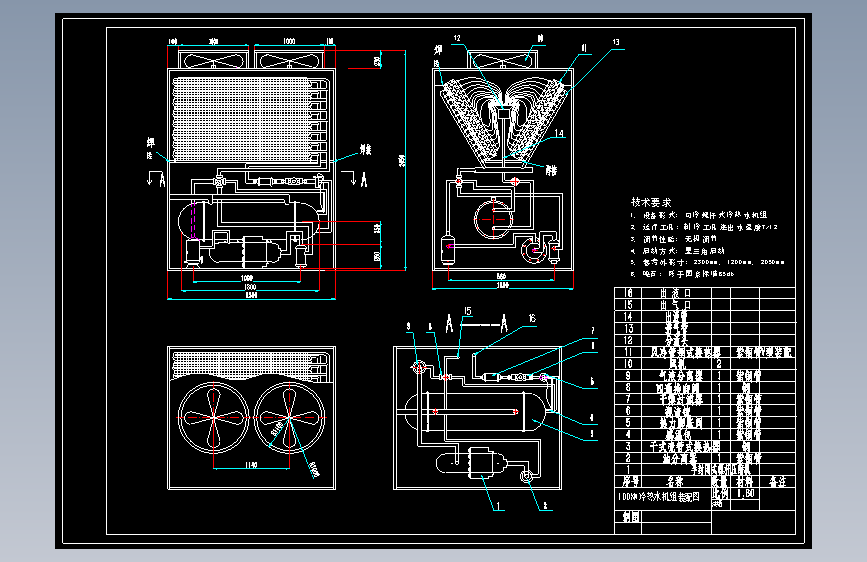This screenshot has width=867, height=562.
Task: Select callout number 14 beside V-shaped coil
Action: pos(559,133)
